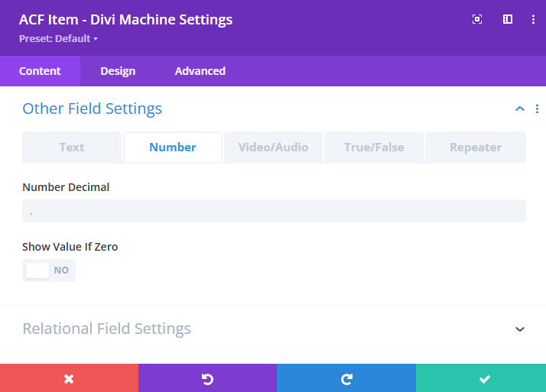Select the True/False field settings tab
546x392 pixels.
[374, 147]
